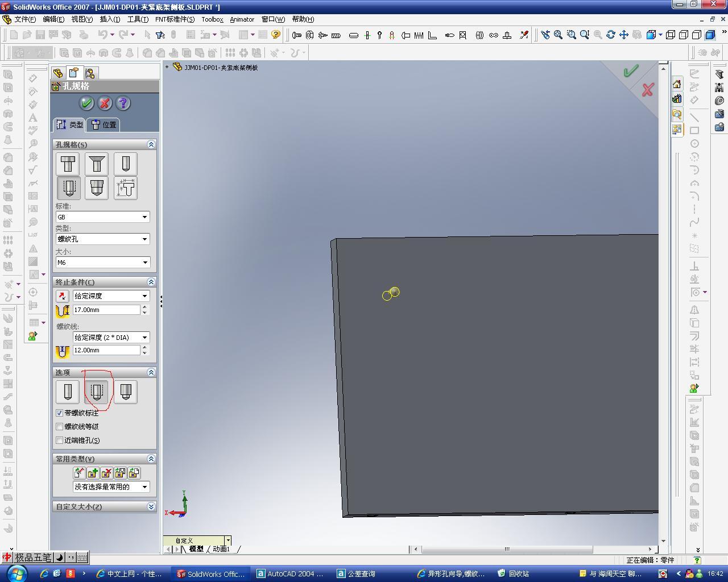Open the 大小 M6 size dropdown
Image resolution: width=728 pixels, height=582 pixels.
click(x=103, y=262)
